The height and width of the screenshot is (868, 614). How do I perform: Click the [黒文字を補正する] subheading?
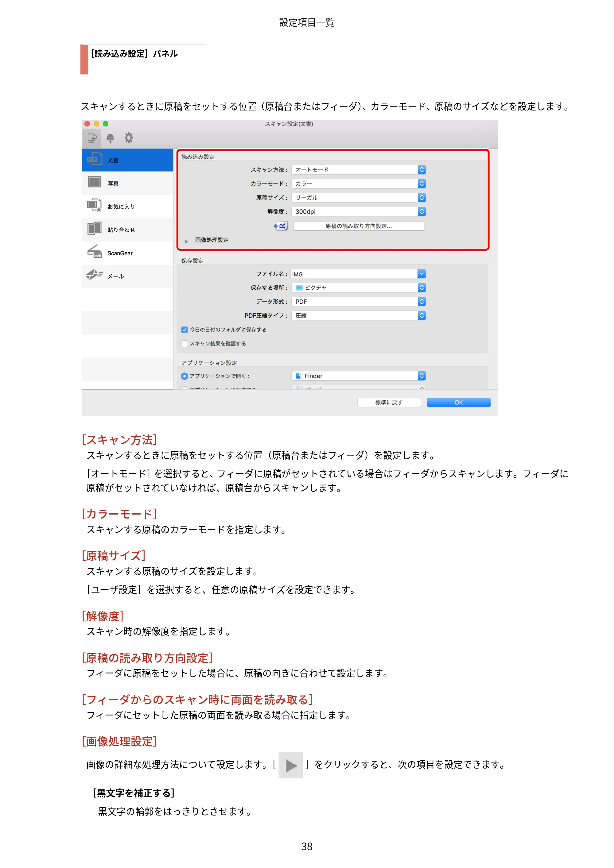coord(134,793)
